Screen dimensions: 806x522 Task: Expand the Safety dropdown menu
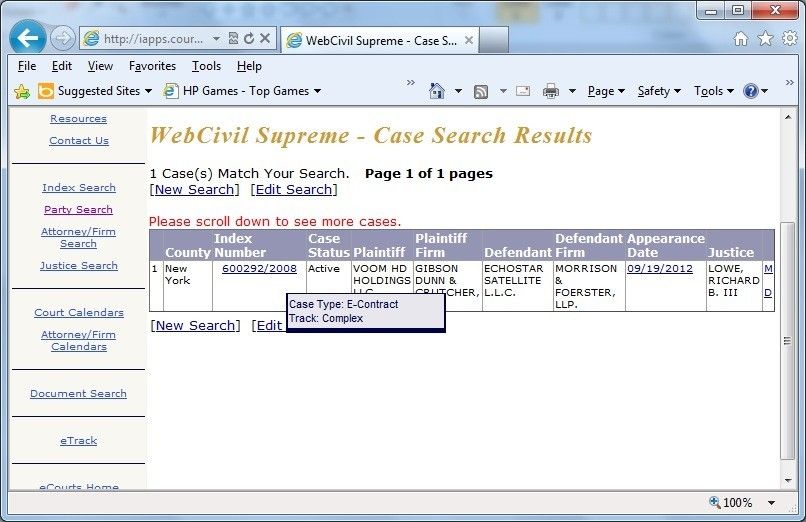pos(659,91)
